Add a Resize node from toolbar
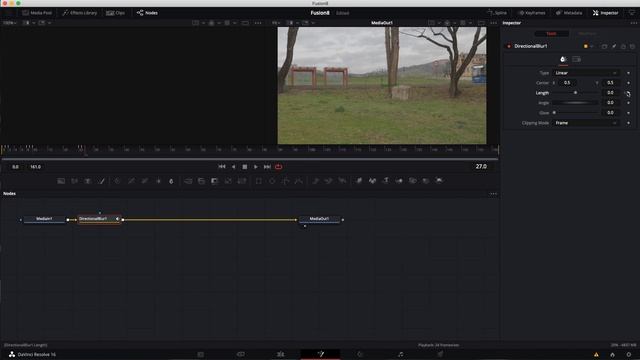640x360 pixels. click(x=228, y=181)
